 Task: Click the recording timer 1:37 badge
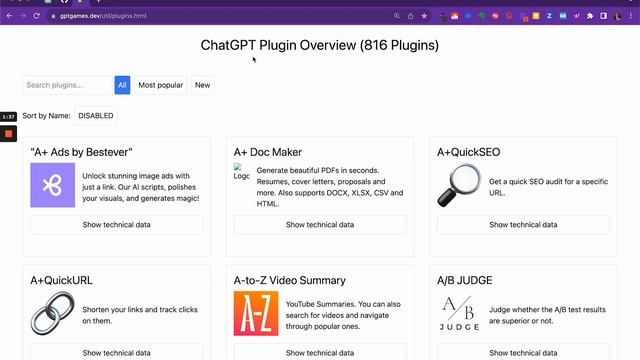click(x=8, y=117)
